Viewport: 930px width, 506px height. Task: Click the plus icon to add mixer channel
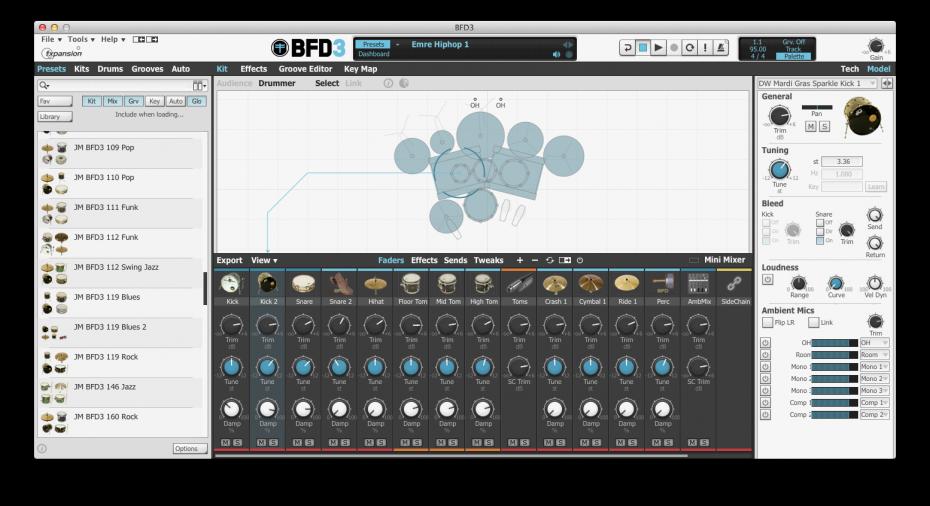[x=519, y=260]
